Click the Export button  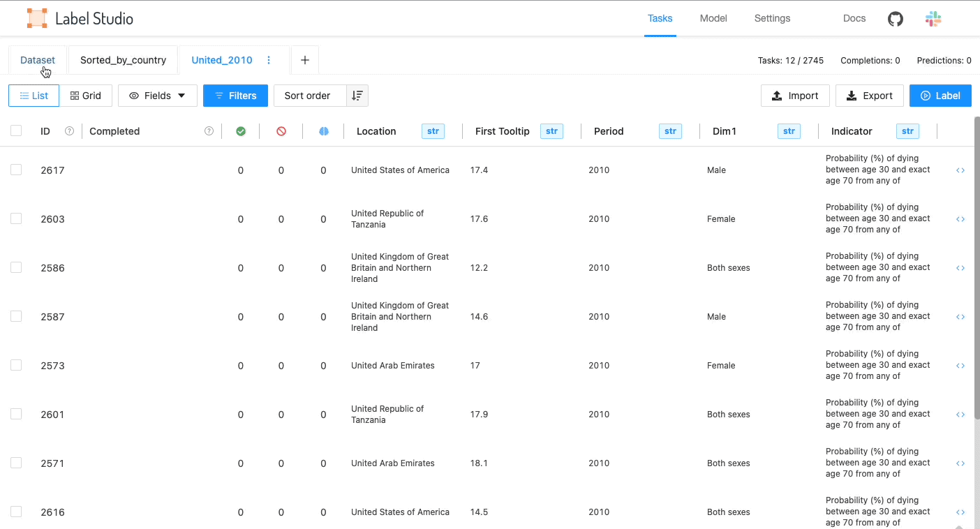[x=869, y=96]
